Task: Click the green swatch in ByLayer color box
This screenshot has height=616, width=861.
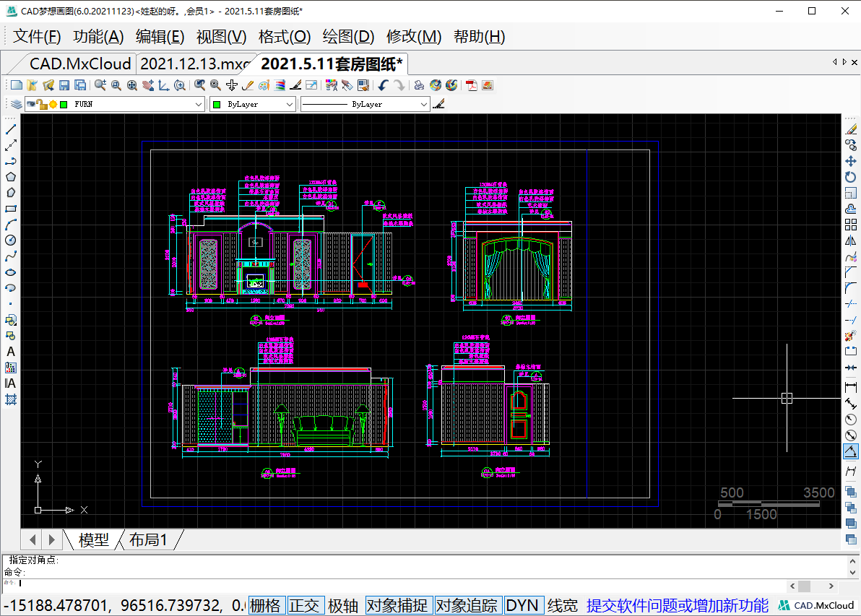Action: coord(217,104)
